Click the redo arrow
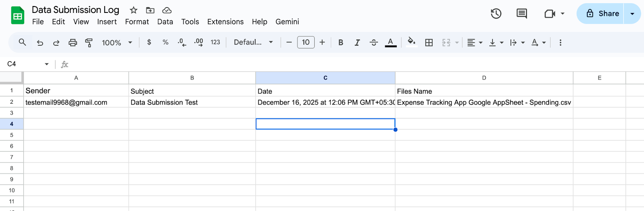The height and width of the screenshot is (211, 644). pyautogui.click(x=56, y=42)
